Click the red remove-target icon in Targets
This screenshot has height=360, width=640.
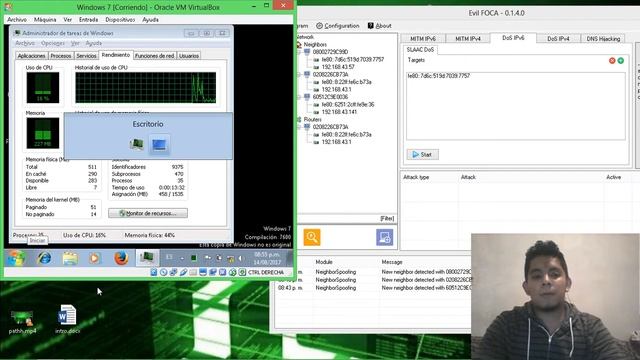[x=612, y=60]
